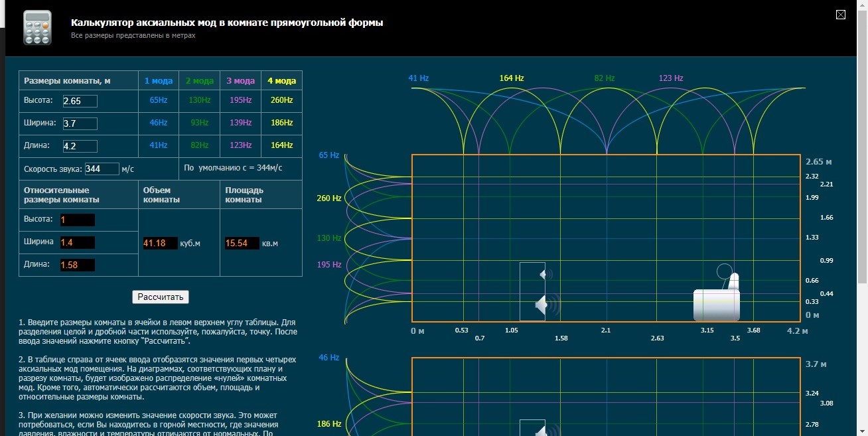This screenshot has height=436, width=868.
Task: Click the 186Hz width fourth mode cell
Action: (281, 123)
